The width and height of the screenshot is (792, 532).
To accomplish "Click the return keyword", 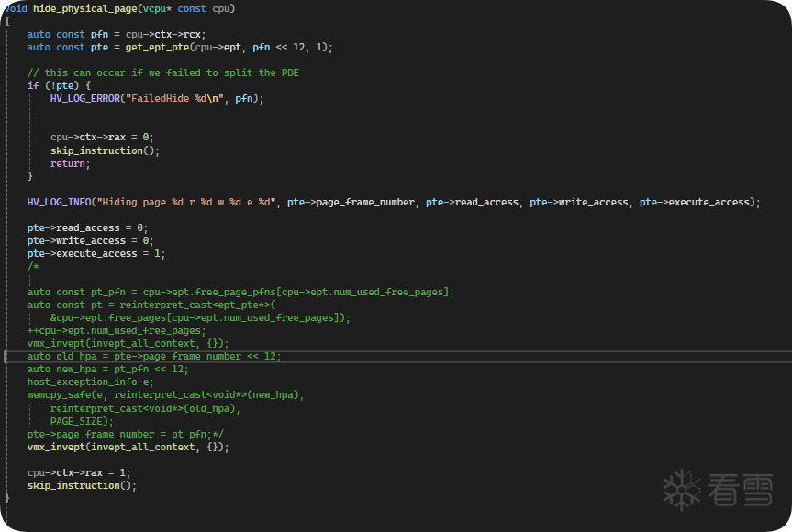I will [69, 163].
